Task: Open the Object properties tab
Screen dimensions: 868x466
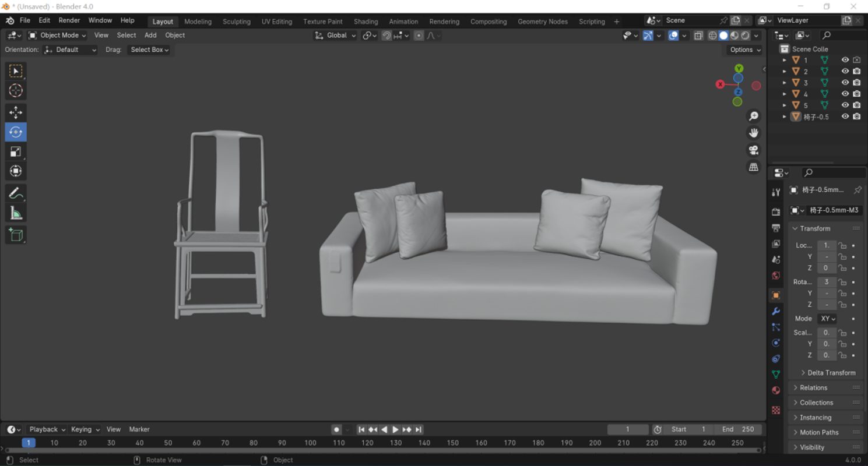Action: 776,295
